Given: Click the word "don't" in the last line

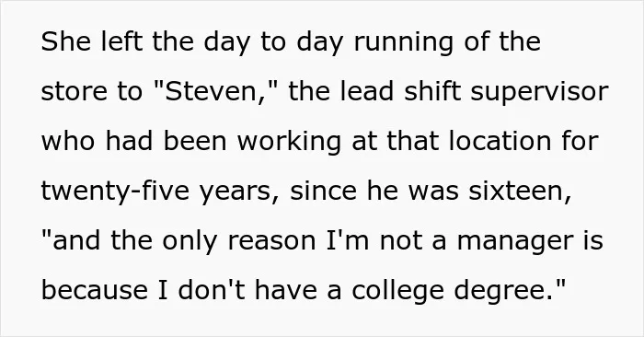Looking at the screenshot, I should tap(212, 290).
